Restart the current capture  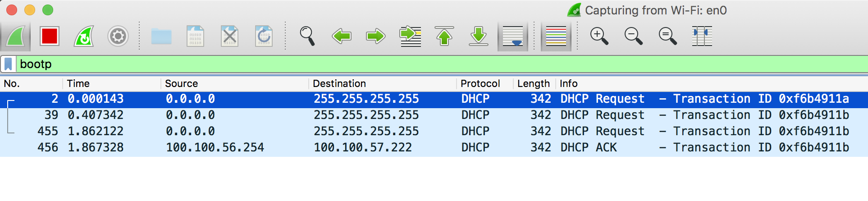pos(84,36)
